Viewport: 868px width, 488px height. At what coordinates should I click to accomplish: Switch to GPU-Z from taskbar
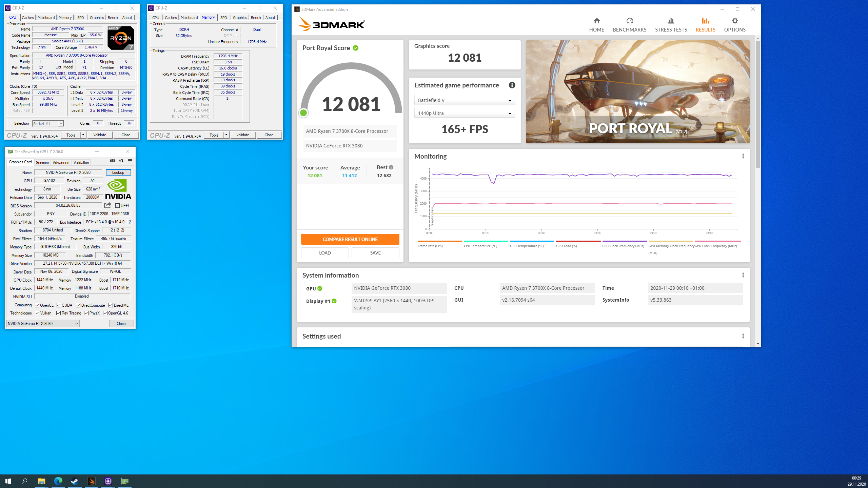(x=125, y=481)
